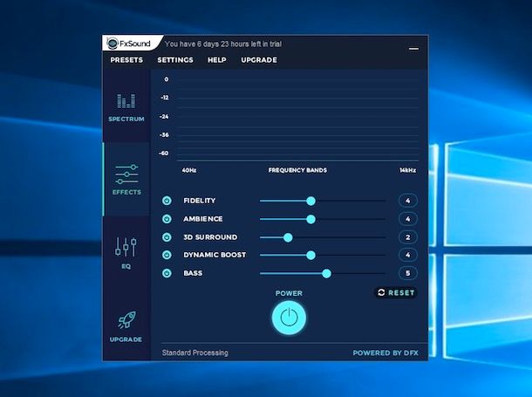Open the EQ panel icon
Screen dimensions: 532x397
coord(126,247)
